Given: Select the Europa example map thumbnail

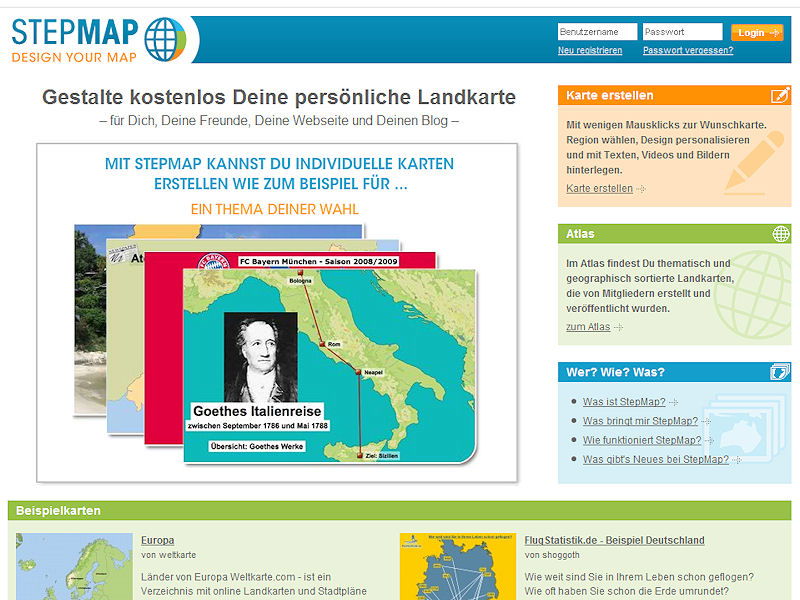Looking at the screenshot, I should (74, 566).
